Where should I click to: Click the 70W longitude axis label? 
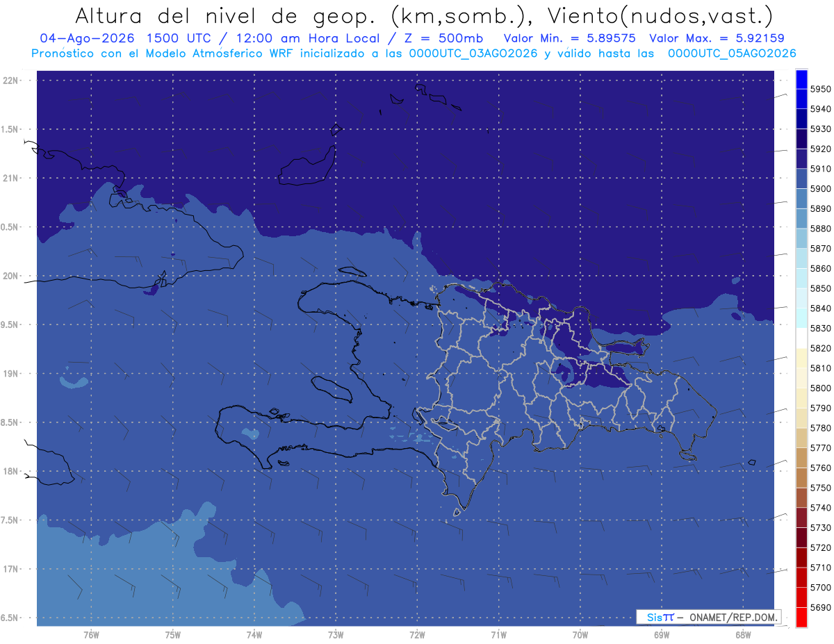tap(580, 635)
